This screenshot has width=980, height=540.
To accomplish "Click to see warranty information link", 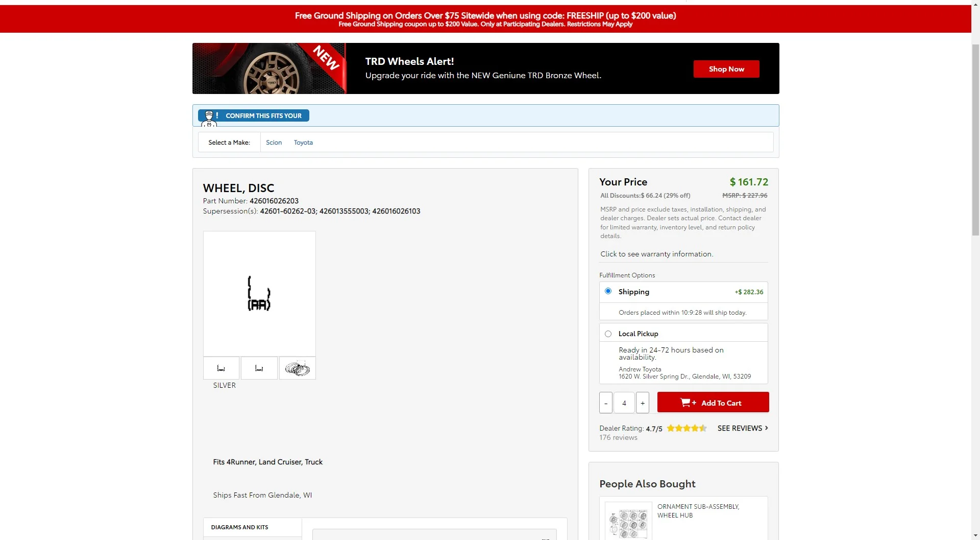I will (656, 254).
